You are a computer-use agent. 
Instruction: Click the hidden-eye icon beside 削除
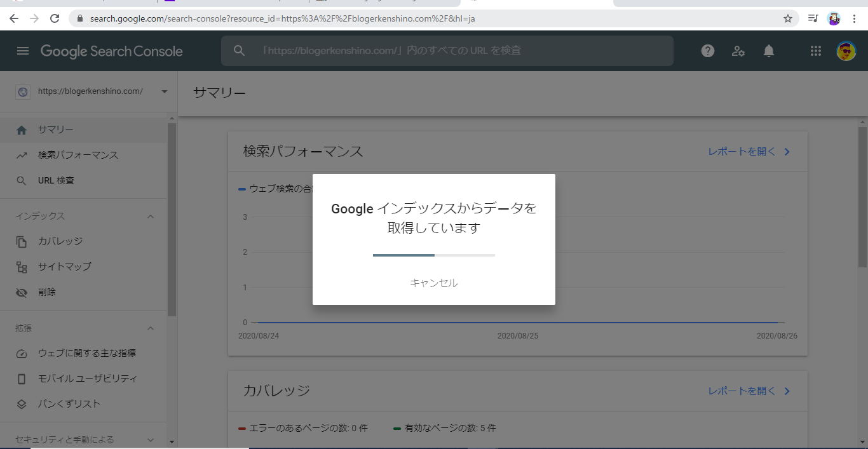(22, 293)
